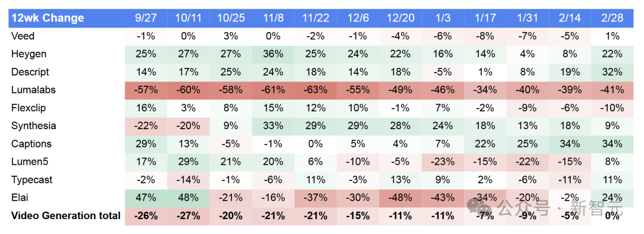Select Captions' 29% cell under 9/27
This screenshot has height=234, width=644.
146,144
